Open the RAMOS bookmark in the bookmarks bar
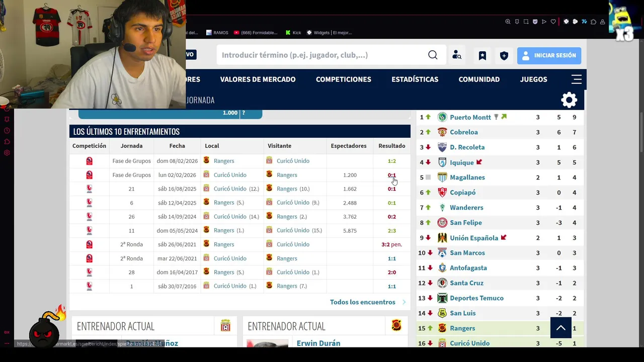Viewport: 644px width, 362px height. point(217,33)
